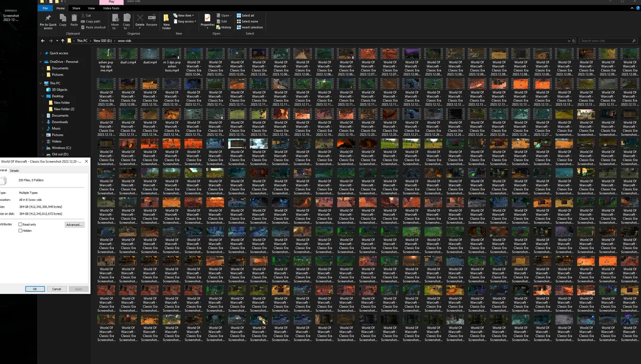Click the Invert selection icon
The height and width of the screenshot is (364, 641).
coord(252,27)
